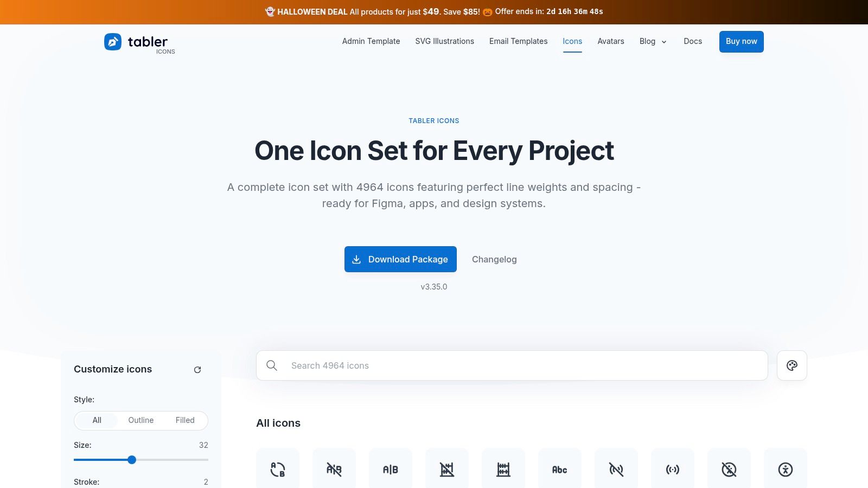Open the Changelog link

point(494,259)
